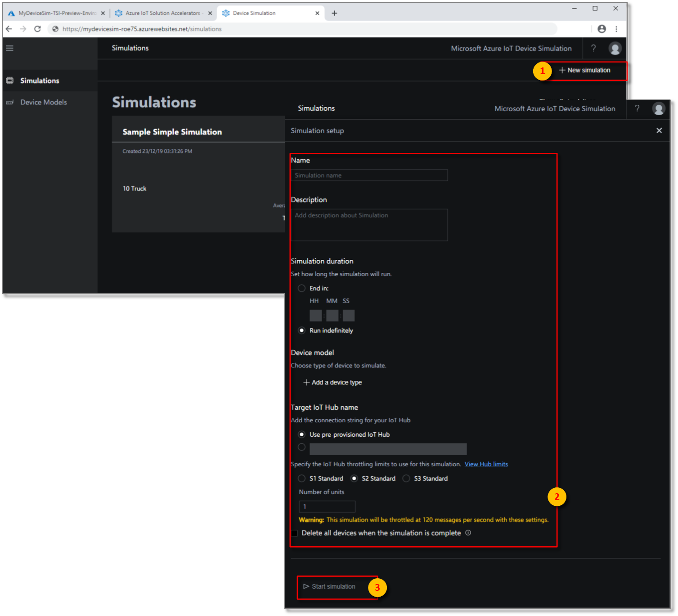This screenshot has width=678, height=616.
Task: Close the Simulation setup panel with the X
Action: (x=659, y=130)
